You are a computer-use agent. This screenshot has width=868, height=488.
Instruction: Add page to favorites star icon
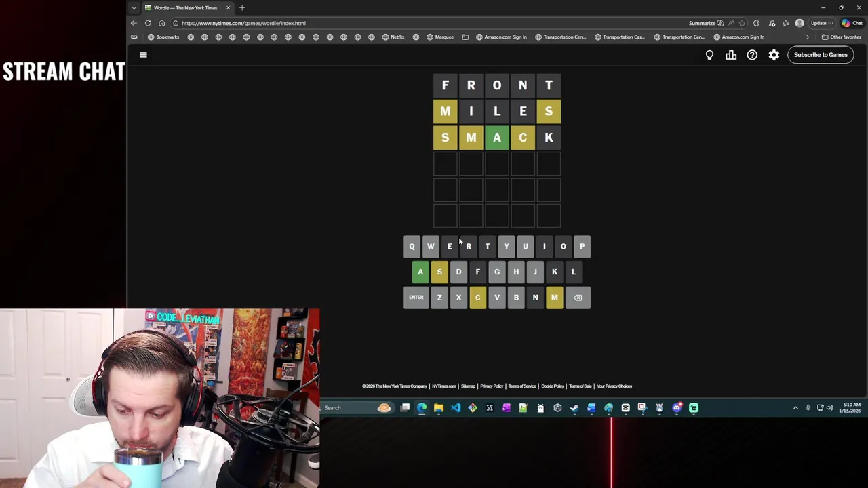[742, 23]
